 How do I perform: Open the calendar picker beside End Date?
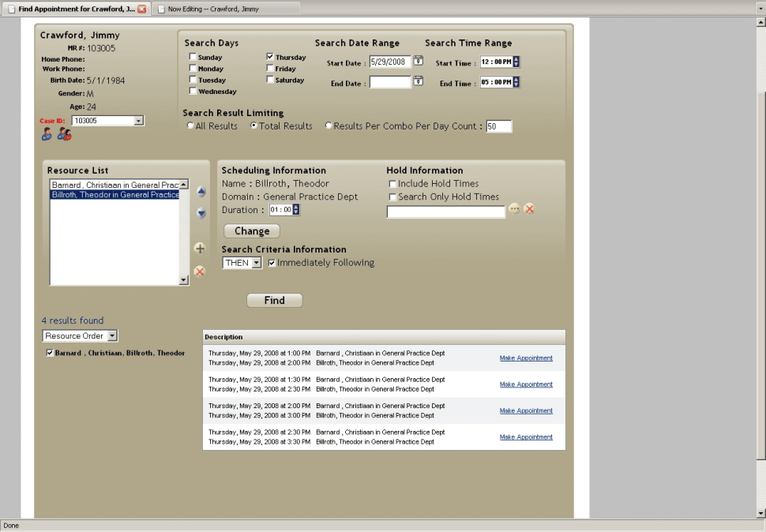pos(418,81)
